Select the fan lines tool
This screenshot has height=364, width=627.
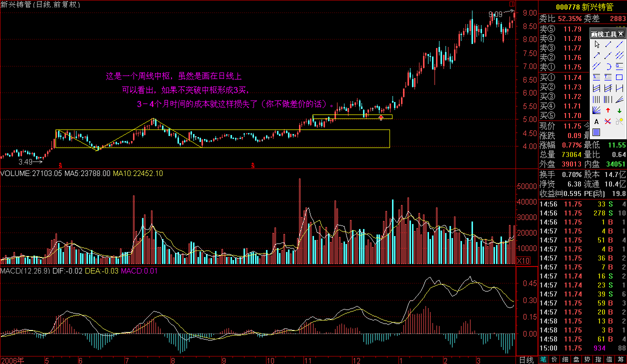click(x=596, y=110)
